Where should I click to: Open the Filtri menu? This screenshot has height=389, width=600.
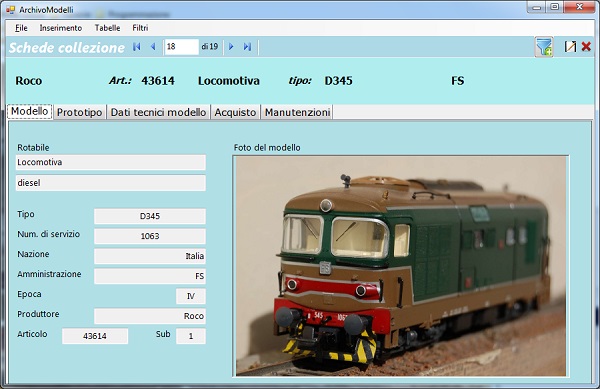click(140, 28)
